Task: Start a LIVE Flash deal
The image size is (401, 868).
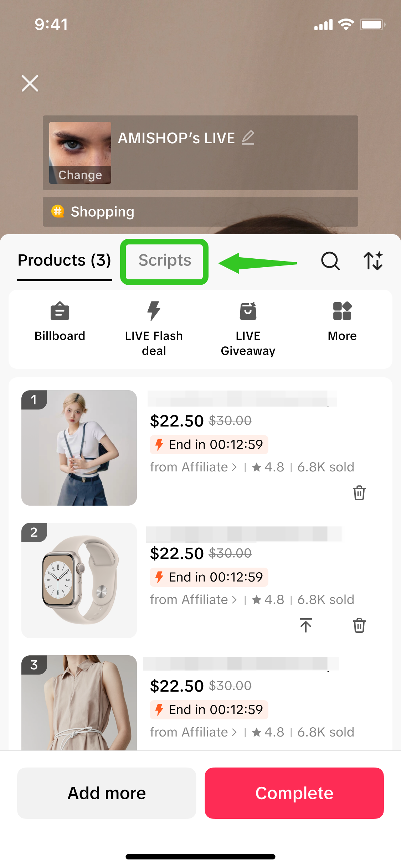Action: tap(154, 328)
